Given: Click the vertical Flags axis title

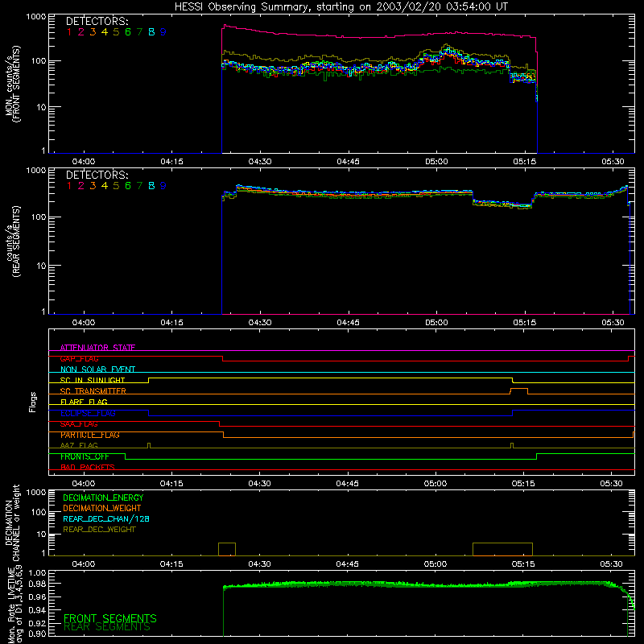Looking at the screenshot, I should (x=32, y=402).
